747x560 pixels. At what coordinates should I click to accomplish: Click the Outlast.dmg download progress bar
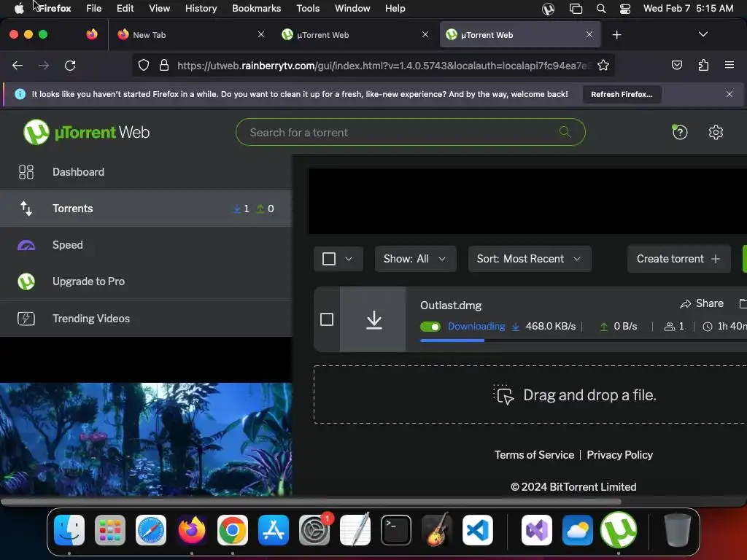(583, 341)
